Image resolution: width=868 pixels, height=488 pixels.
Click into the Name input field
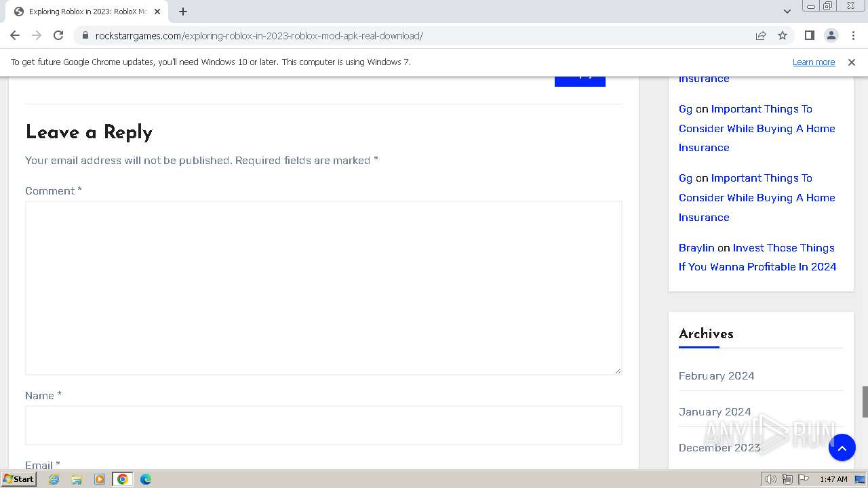click(323, 425)
